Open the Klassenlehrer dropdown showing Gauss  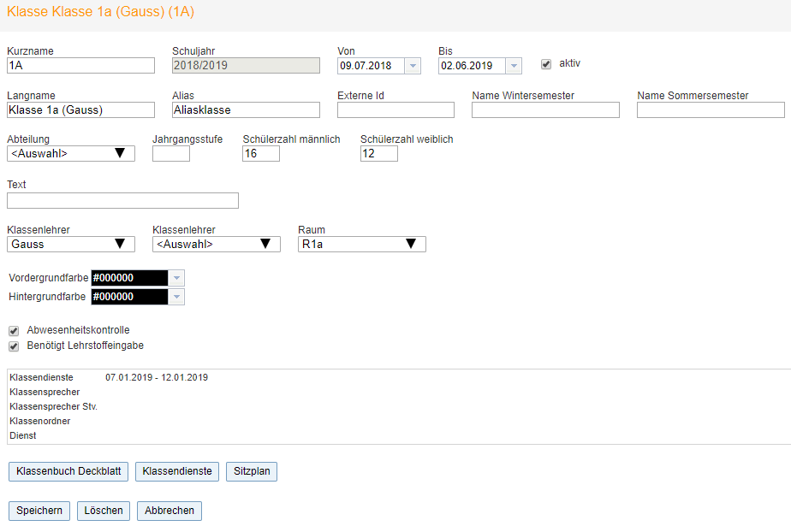point(71,245)
